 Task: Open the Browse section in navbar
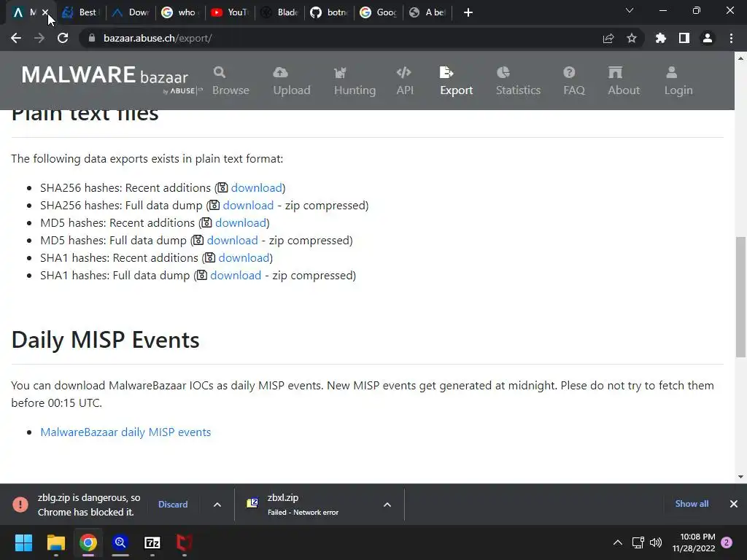coord(231,81)
